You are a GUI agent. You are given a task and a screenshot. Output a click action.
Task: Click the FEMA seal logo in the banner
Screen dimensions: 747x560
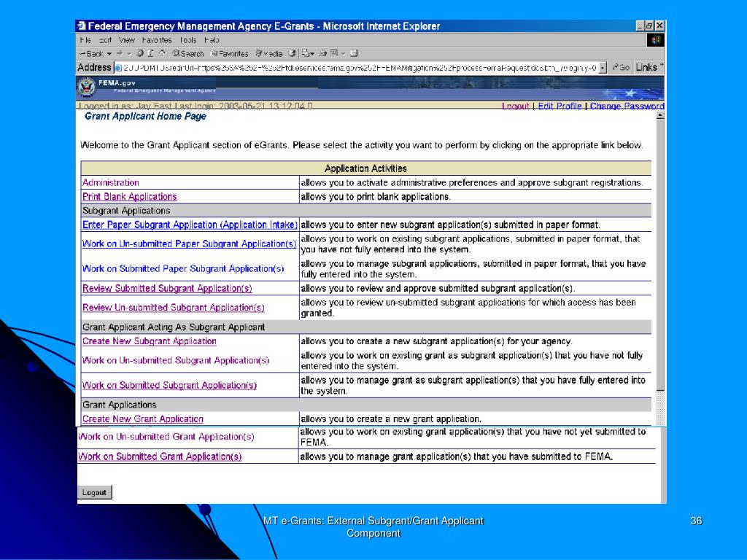tap(86, 87)
